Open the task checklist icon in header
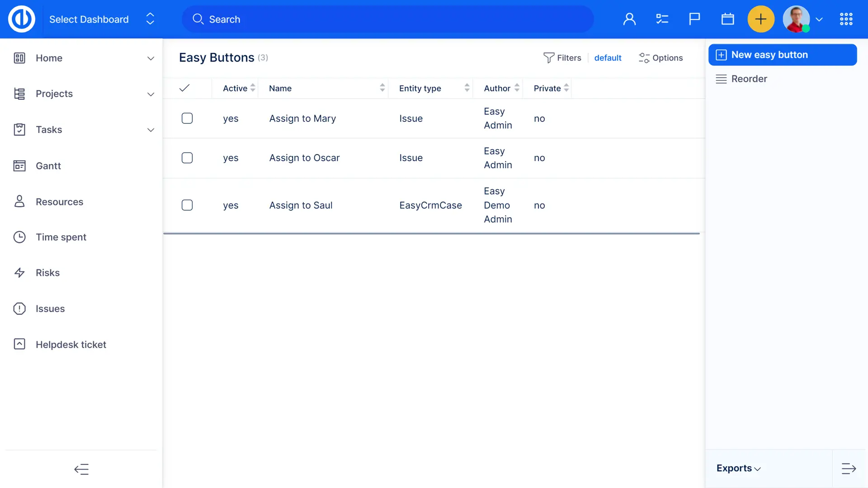The image size is (868, 488). coord(662,19)
